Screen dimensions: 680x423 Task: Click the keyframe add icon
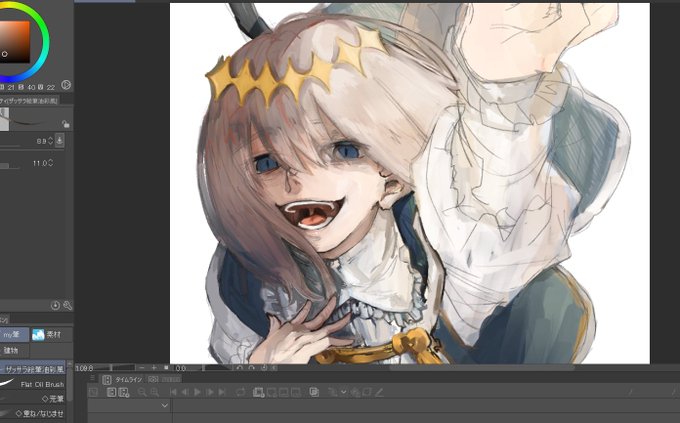[333, 393]
